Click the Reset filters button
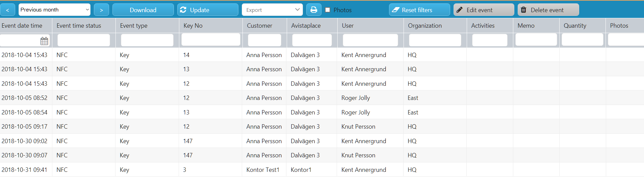644x184 pixels. coord(419,10)
